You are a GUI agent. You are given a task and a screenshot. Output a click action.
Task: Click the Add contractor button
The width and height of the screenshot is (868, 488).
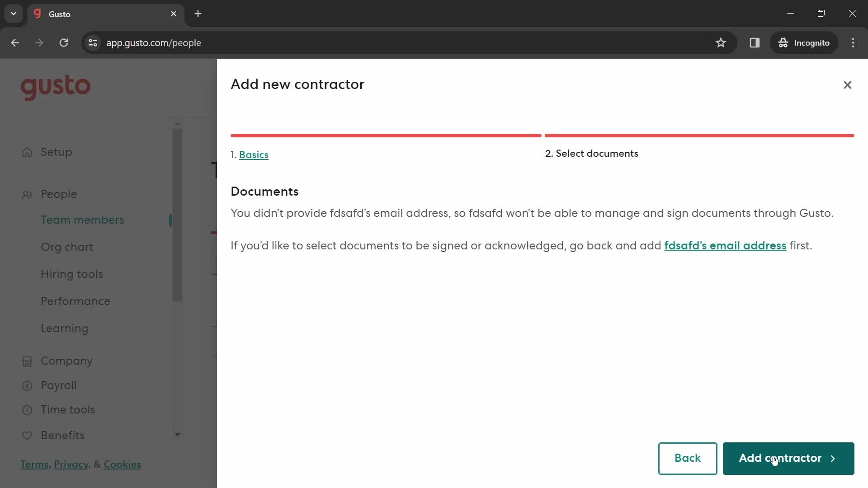click(x=789, y=458)
